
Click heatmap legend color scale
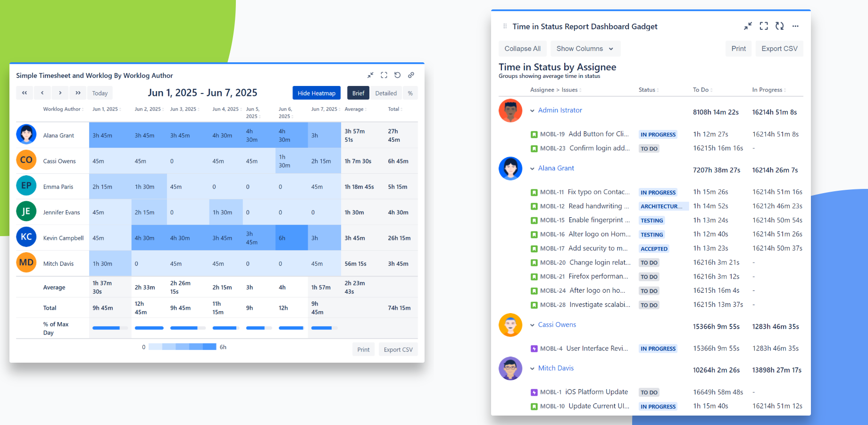click(x=183, y=347)
